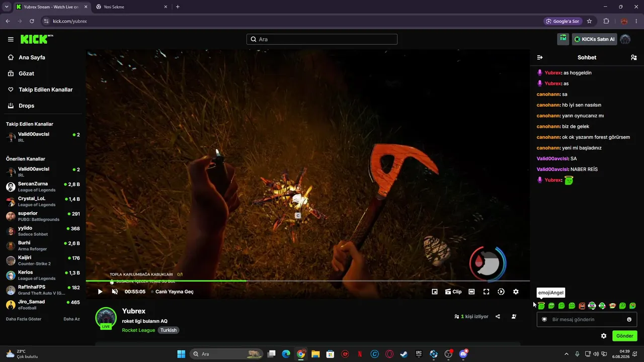Open Kaijiri Counter-Strike 2 channel

tap(43, 260)
